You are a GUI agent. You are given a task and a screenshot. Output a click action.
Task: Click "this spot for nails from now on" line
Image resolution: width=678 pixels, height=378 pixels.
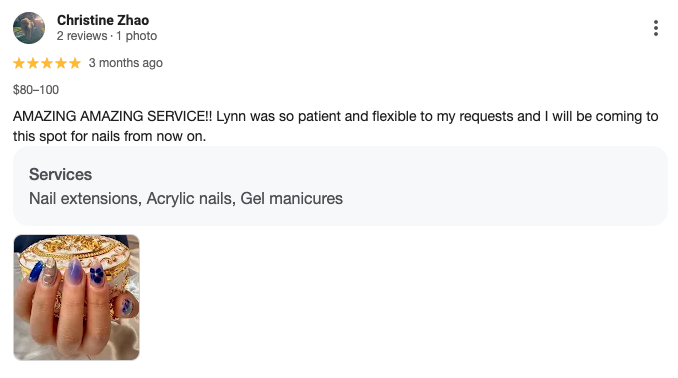(109, 136)
